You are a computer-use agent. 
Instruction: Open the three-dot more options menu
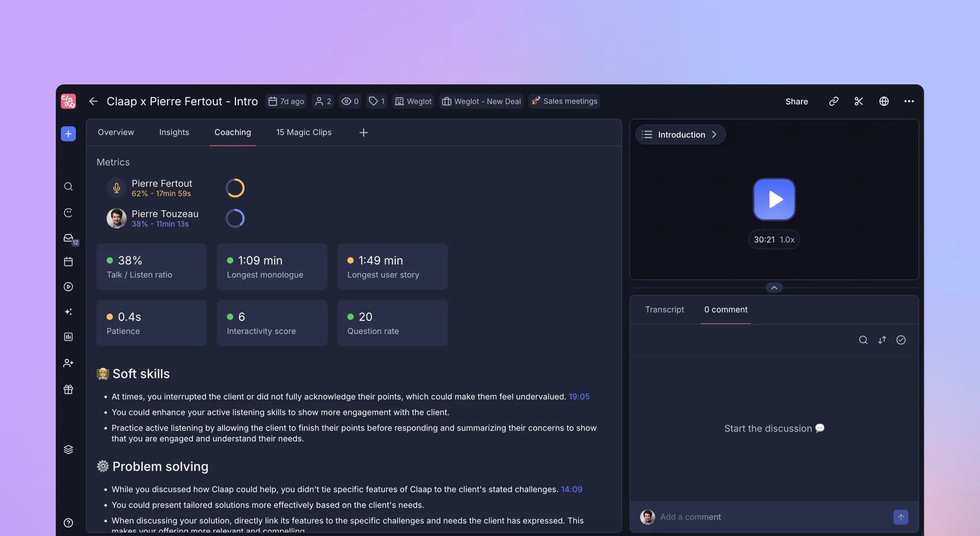coord(909,101)
